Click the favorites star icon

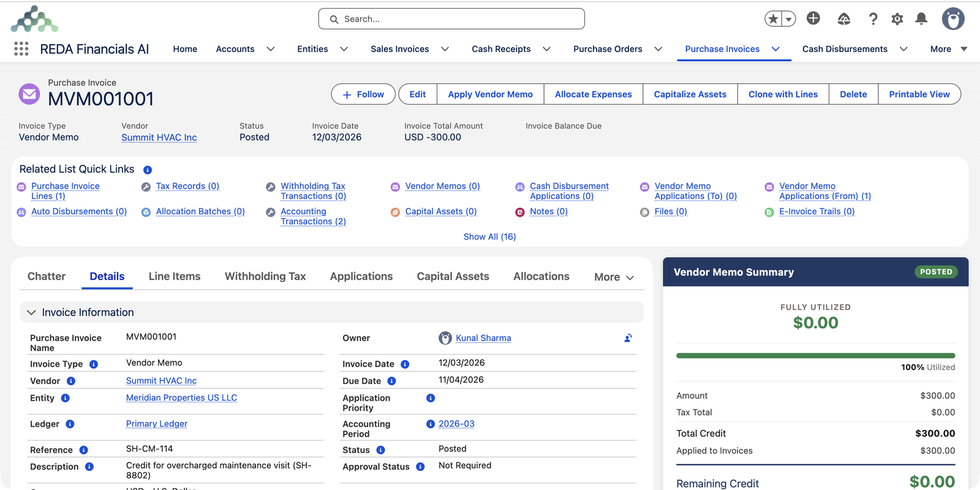tap(774, 19)
